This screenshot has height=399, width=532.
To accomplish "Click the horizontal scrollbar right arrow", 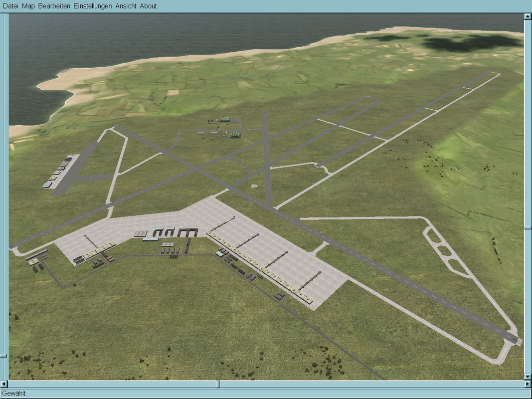I will pos(528,384).
